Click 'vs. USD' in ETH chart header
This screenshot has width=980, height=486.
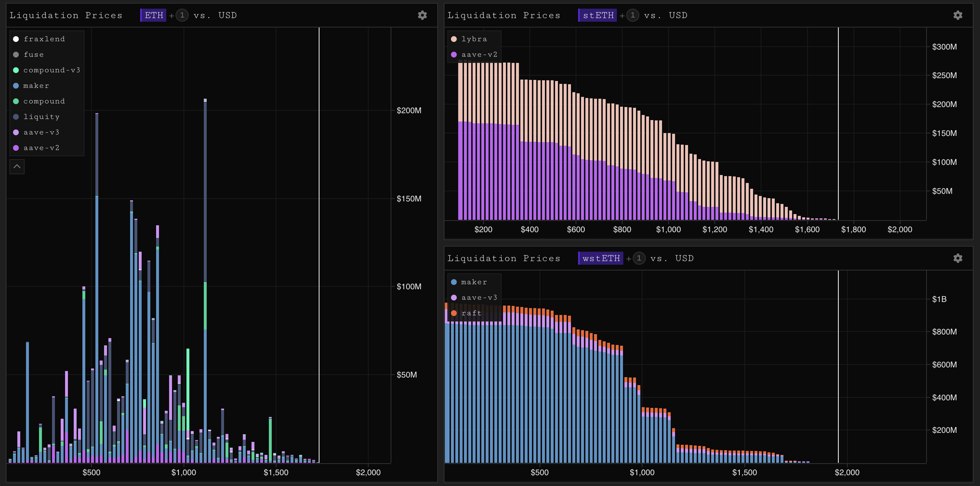[215, 15]
